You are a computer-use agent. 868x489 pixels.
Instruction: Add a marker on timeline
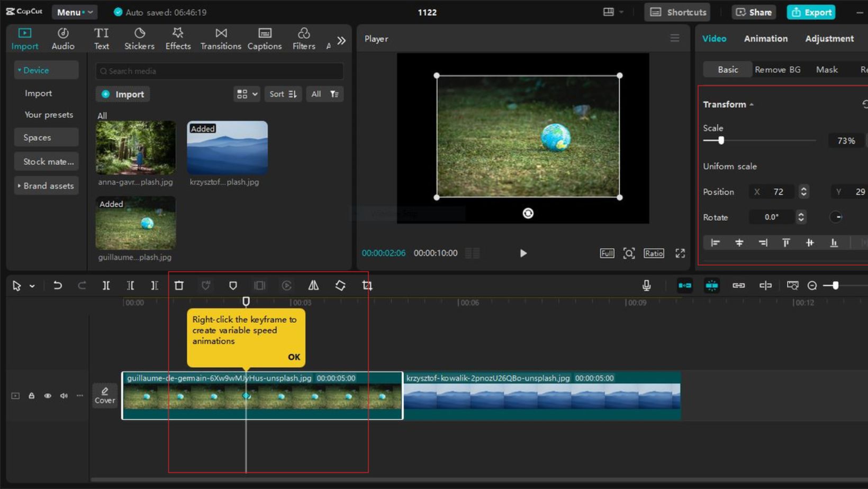click(232, 286)
